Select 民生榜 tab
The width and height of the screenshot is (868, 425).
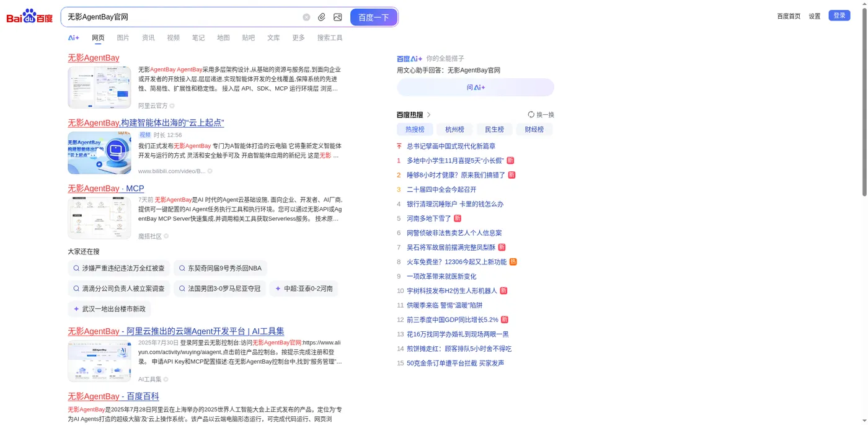pos(494,130)
